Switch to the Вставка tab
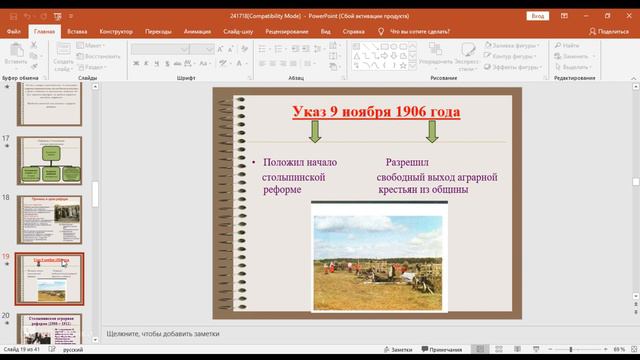640x360 pixels. tap(77, 31)
